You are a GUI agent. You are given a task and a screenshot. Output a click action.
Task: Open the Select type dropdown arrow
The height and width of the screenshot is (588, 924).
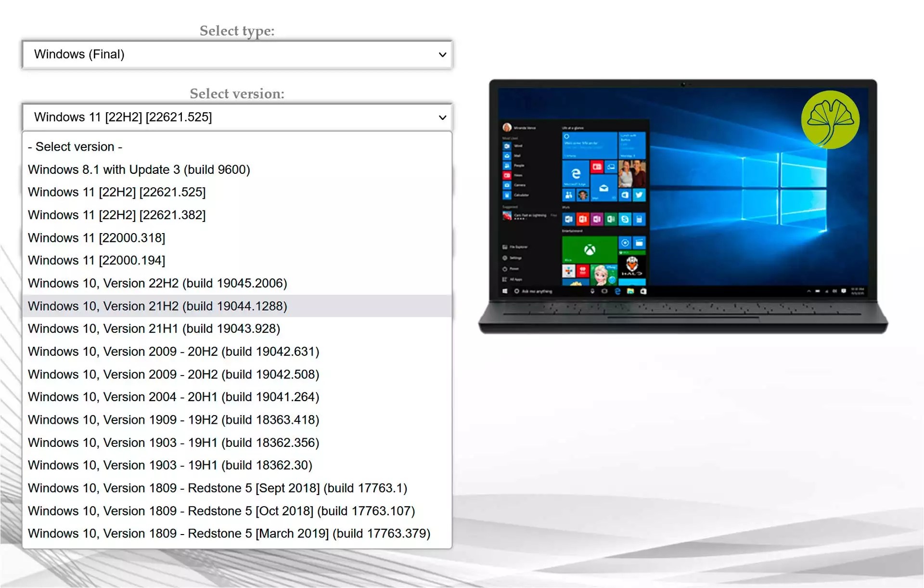tap(442, 54)
